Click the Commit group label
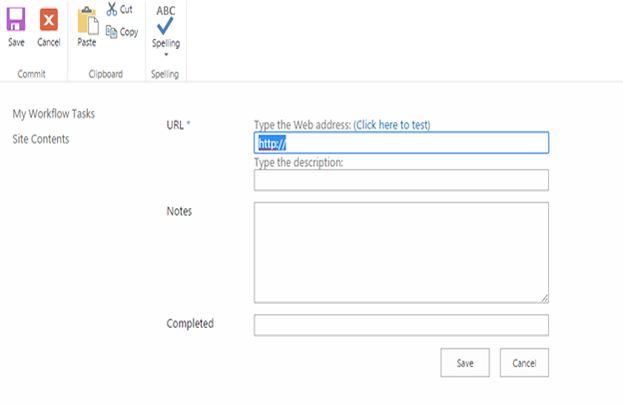 click(32, 75)
